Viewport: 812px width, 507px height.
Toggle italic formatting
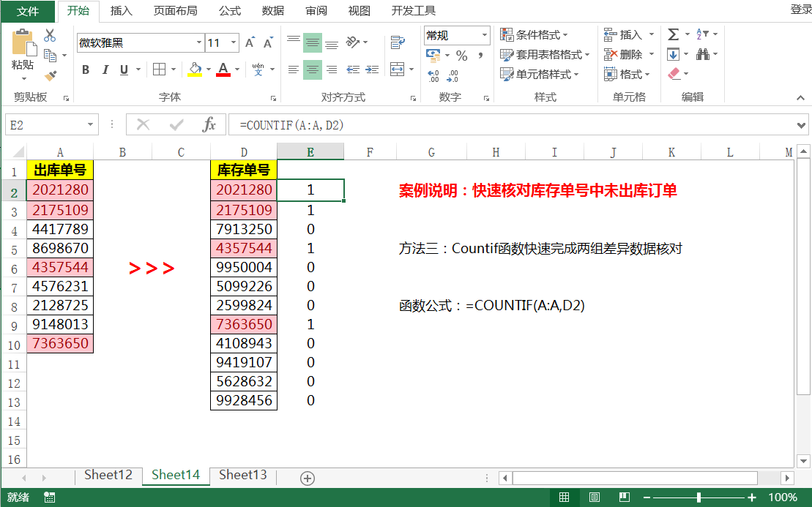(x=105, y=70)
